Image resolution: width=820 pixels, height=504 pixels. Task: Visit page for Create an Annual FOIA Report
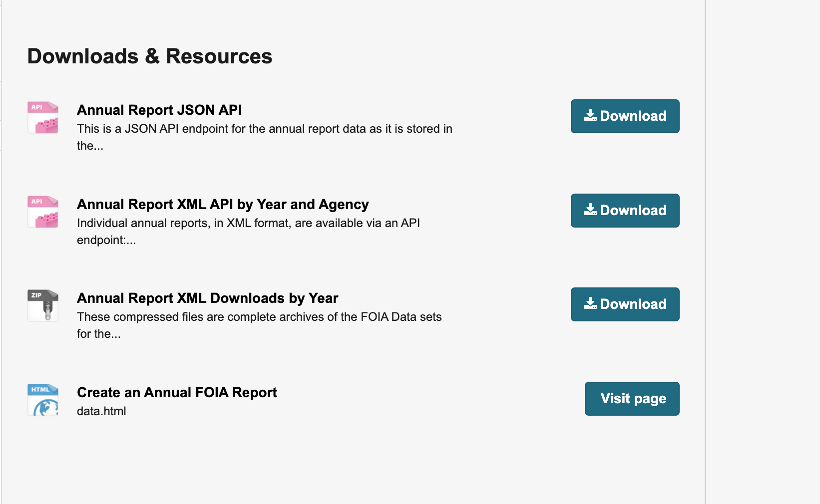tap(632, 399)
